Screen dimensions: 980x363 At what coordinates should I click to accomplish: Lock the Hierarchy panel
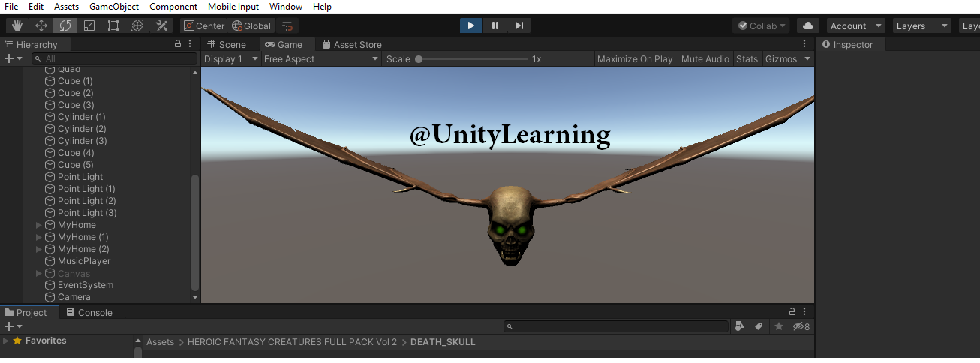tap(178, 44)
